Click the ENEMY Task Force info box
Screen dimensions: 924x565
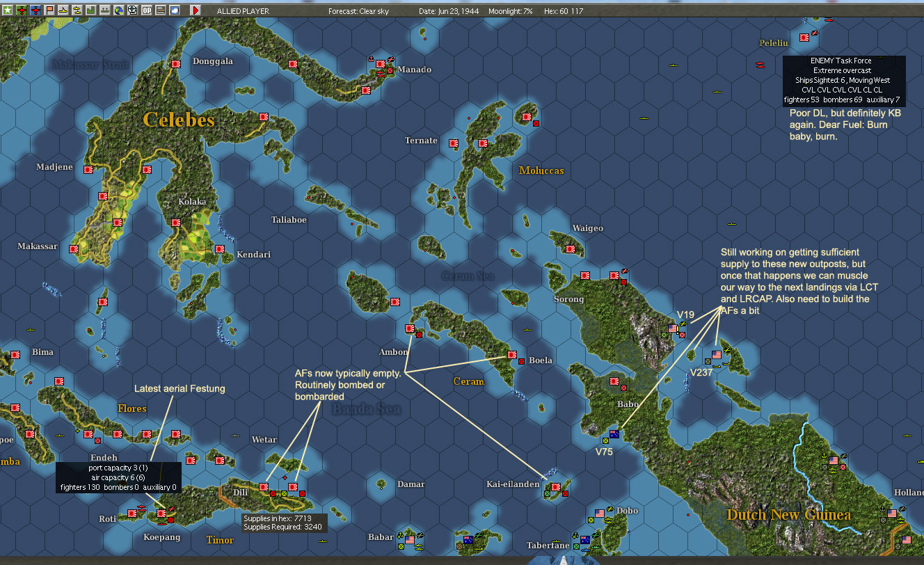click(x=844, y=81)
